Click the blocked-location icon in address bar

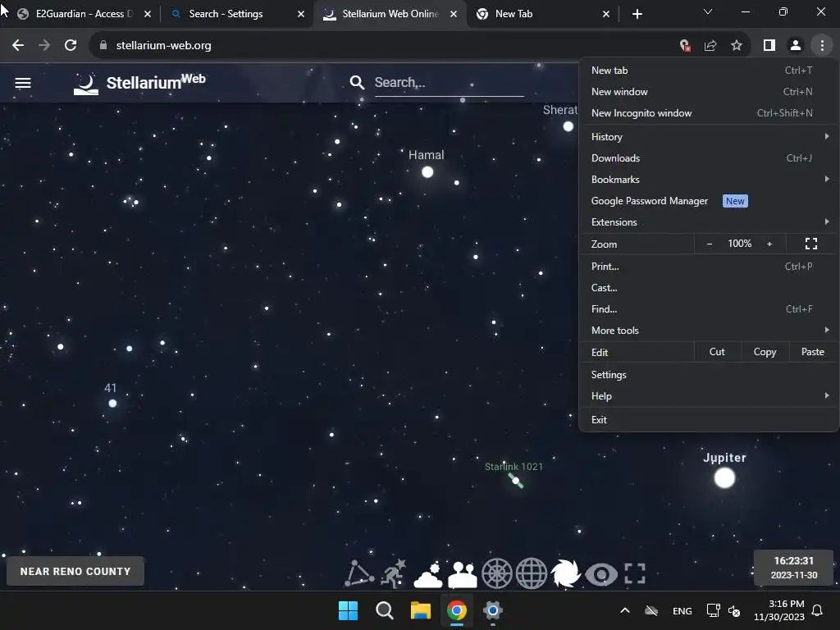point(685,46)
